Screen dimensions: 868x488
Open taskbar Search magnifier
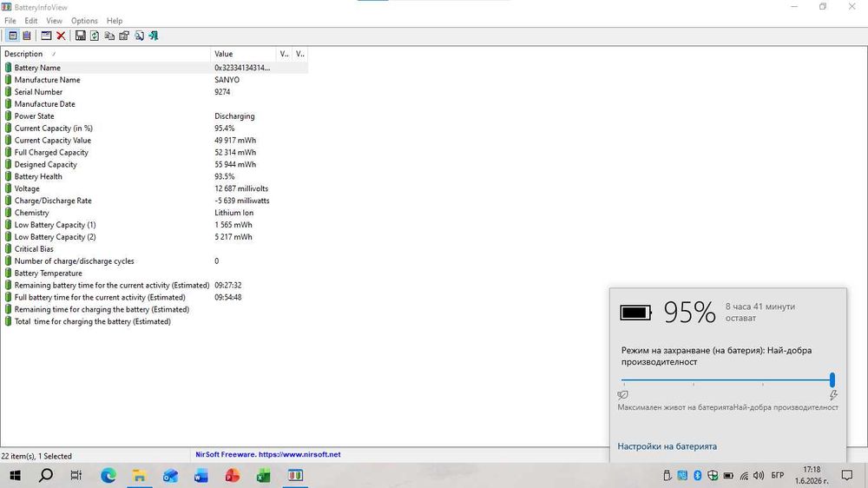pos(47,475)
